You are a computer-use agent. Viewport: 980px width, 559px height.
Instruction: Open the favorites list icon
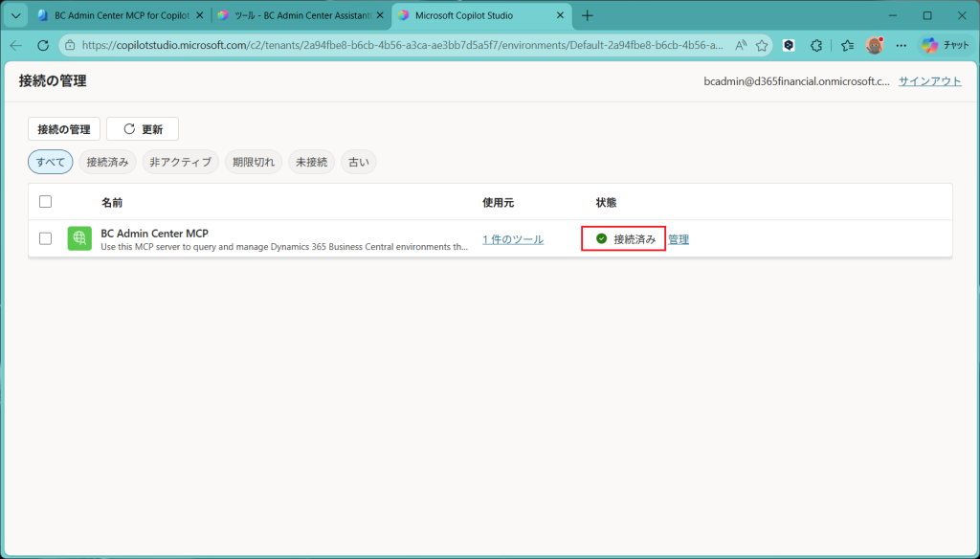[847, 45]
